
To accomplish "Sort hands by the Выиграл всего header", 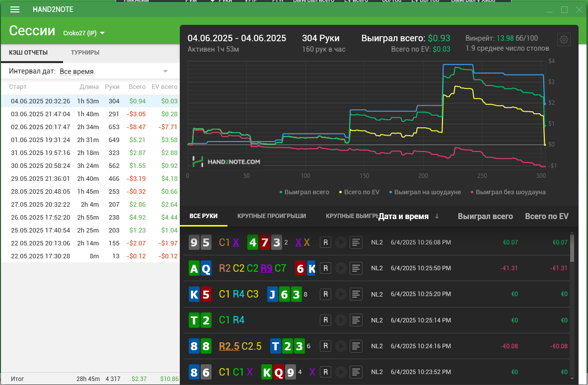I will click(485, 217).
